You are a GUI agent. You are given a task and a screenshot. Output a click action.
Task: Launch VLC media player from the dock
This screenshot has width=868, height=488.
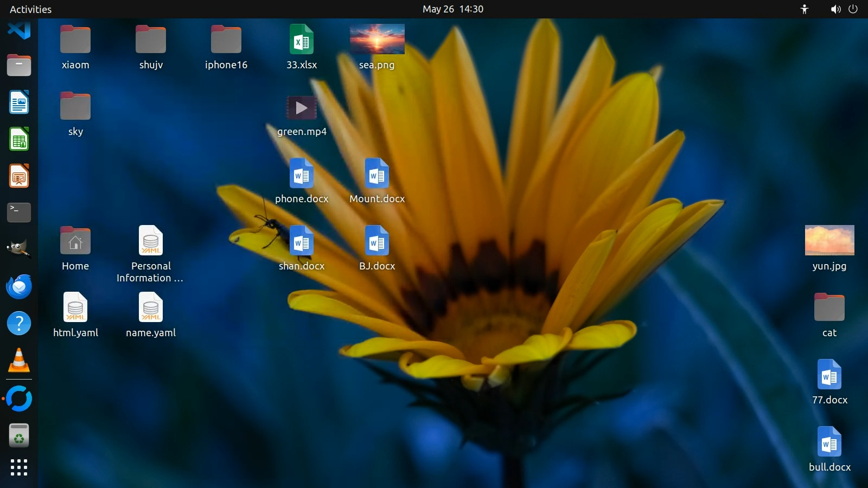19,360
